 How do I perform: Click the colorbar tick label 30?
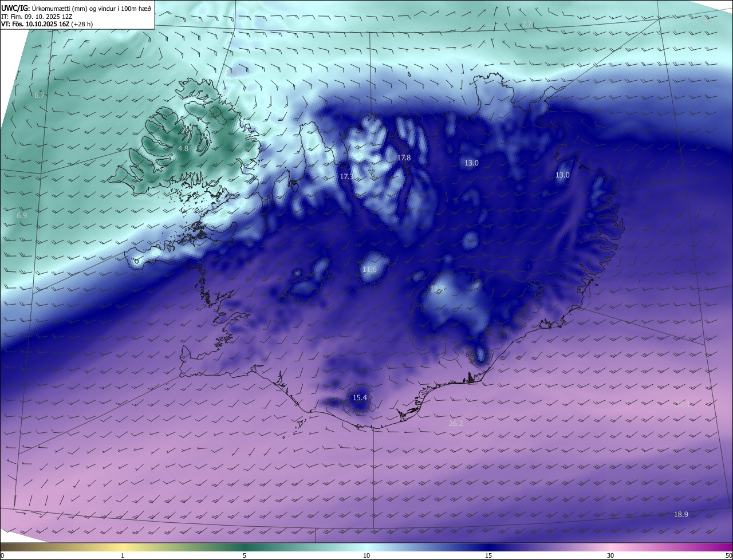(x=610, y=555)
